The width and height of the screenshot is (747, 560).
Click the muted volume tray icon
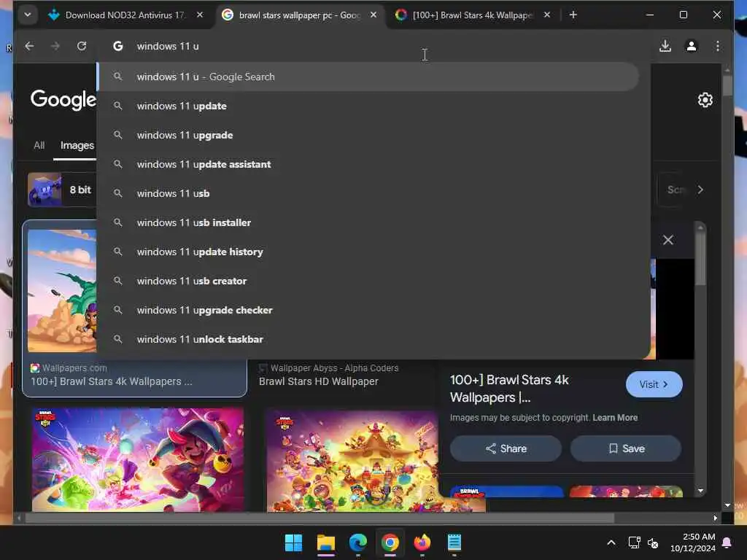tap(653, 542)
